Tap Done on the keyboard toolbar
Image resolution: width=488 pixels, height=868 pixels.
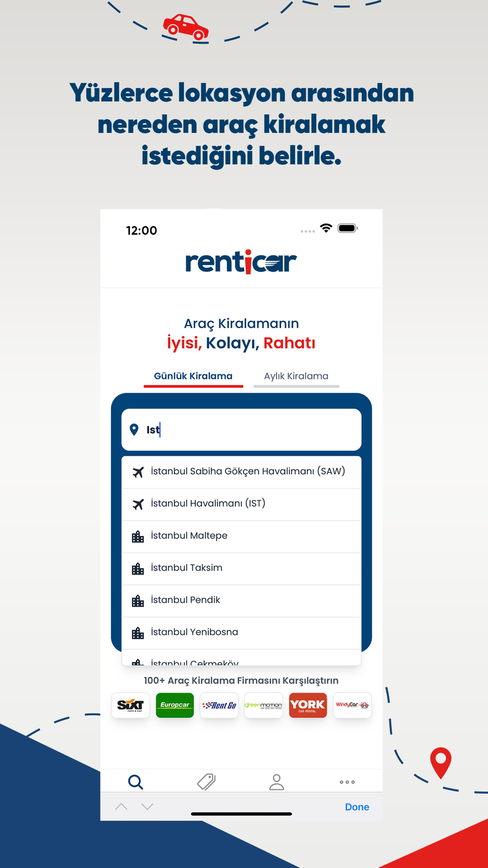357,807
